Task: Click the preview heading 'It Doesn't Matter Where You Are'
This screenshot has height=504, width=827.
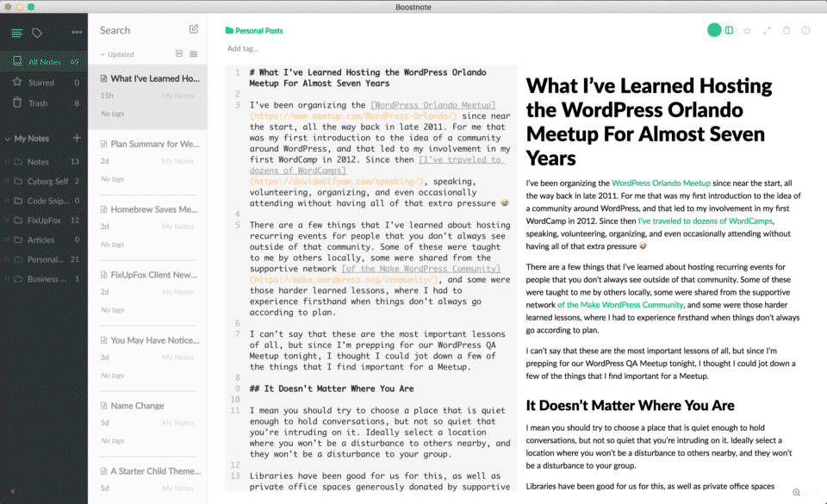Action: (x=630, y=406)
